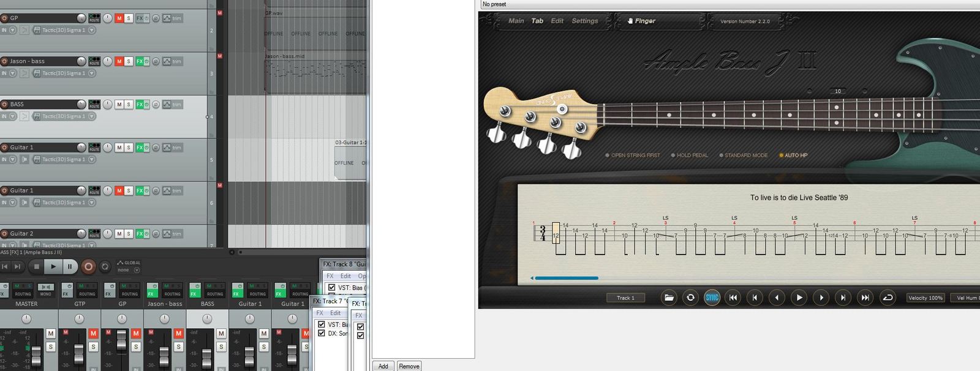
Task: Enable Open String First option
Action: (633, 156)
